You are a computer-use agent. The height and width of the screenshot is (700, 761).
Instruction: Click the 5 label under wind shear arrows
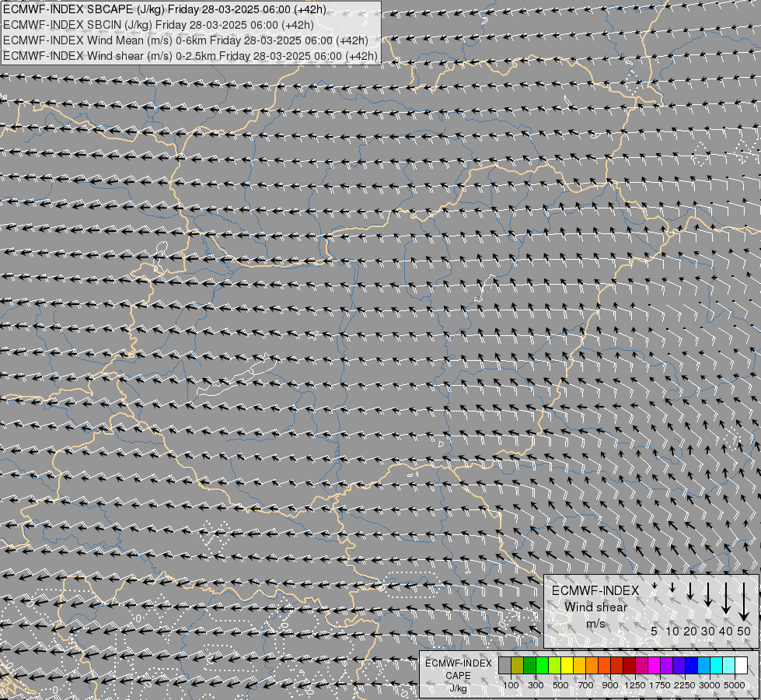click(x=655, y=631)
